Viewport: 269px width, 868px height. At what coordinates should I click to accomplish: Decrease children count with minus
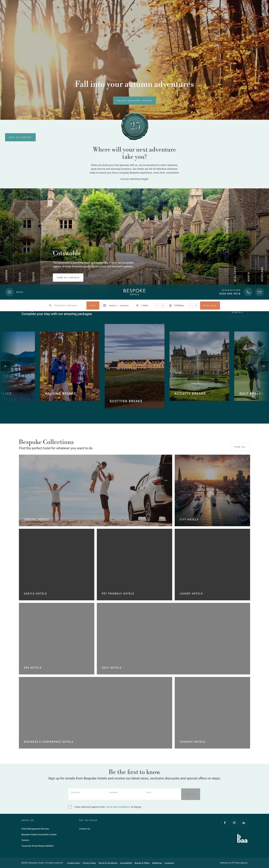[190, 306]
